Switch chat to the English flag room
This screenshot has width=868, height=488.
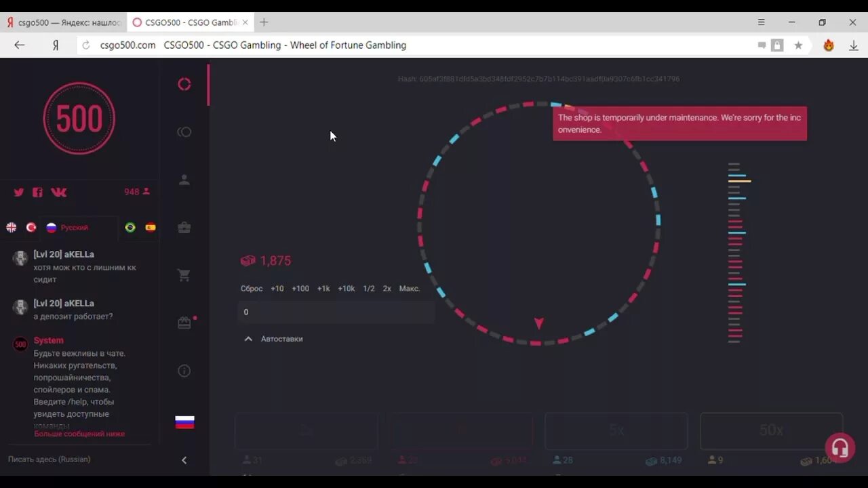pyautogui.click(x=12, y=228)
